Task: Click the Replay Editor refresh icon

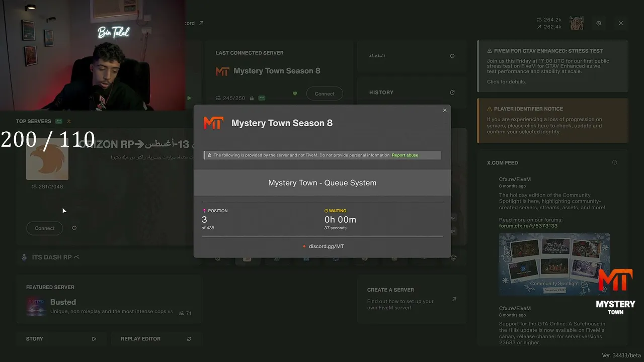Action: [189, 339]
